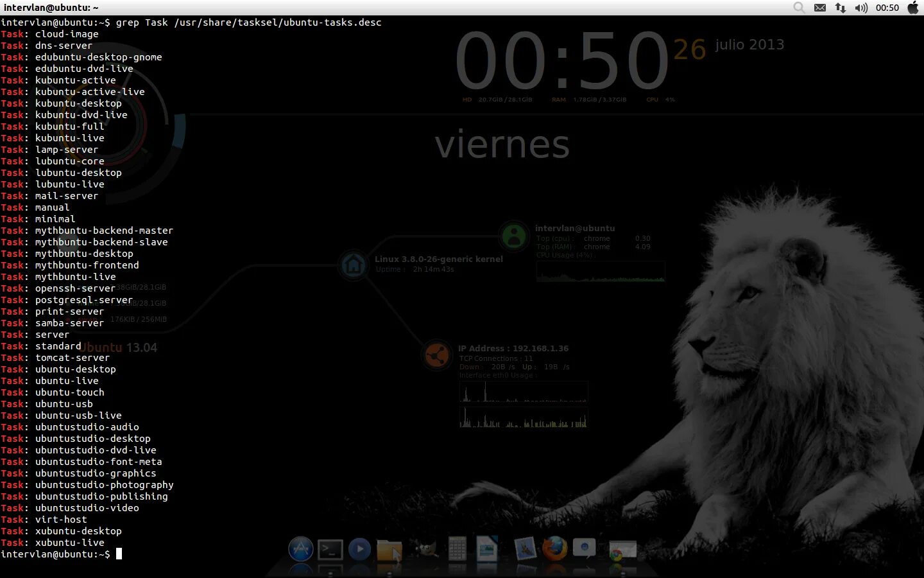Click the 'intervlan@ubuntu: ~' window title
The width and height of the screenshot is (924, 578).
[x=51, y=8]
